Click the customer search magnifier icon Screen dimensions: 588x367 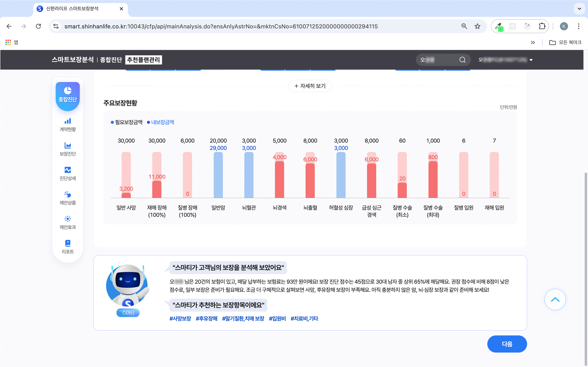tap(462, 60)
